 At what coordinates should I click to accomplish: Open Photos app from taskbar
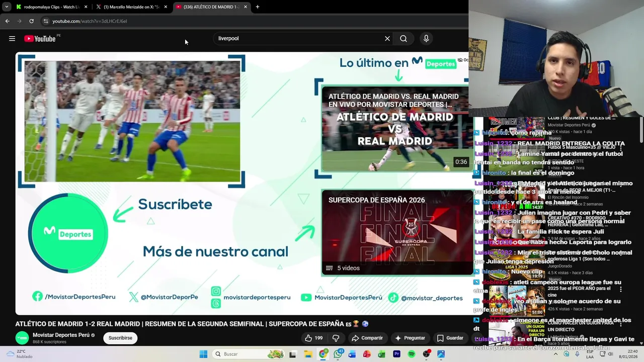441,354
